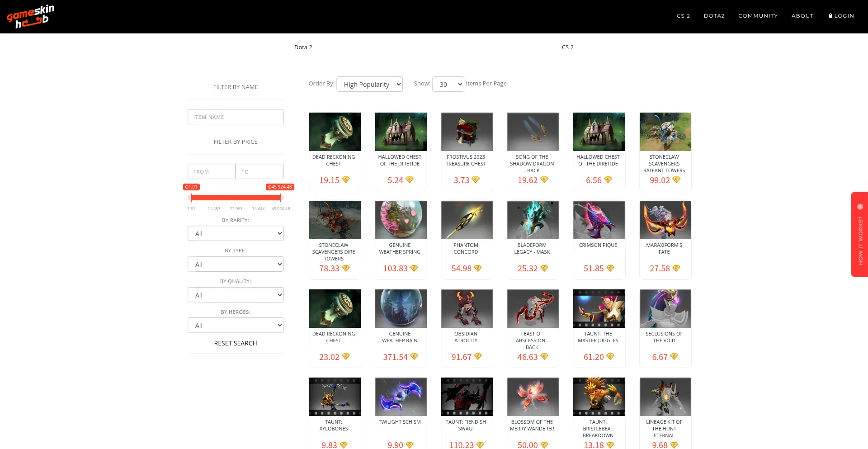Switch to the CS 2 tab
868x449 pixels.
567,47
